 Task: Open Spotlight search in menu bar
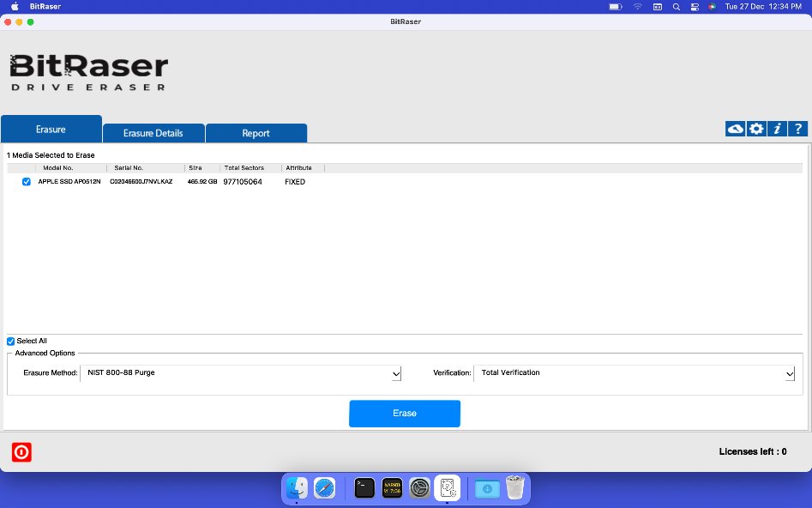tap(677, 7)
